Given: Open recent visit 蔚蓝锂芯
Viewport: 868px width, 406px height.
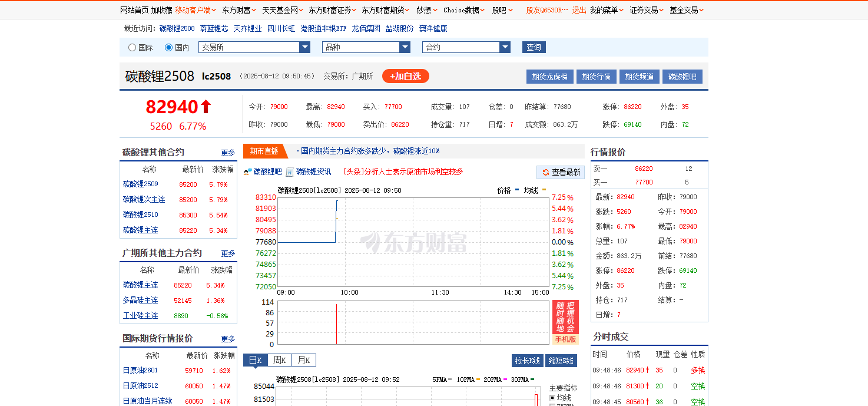Looking at the screenshot, I should click(x=214, y=28).
